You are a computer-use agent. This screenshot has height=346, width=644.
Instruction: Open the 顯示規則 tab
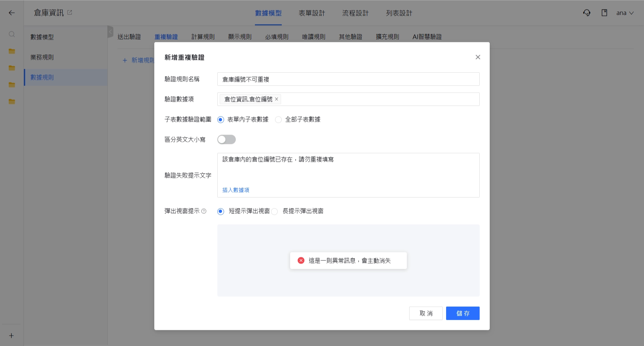(x=240, y=37)
